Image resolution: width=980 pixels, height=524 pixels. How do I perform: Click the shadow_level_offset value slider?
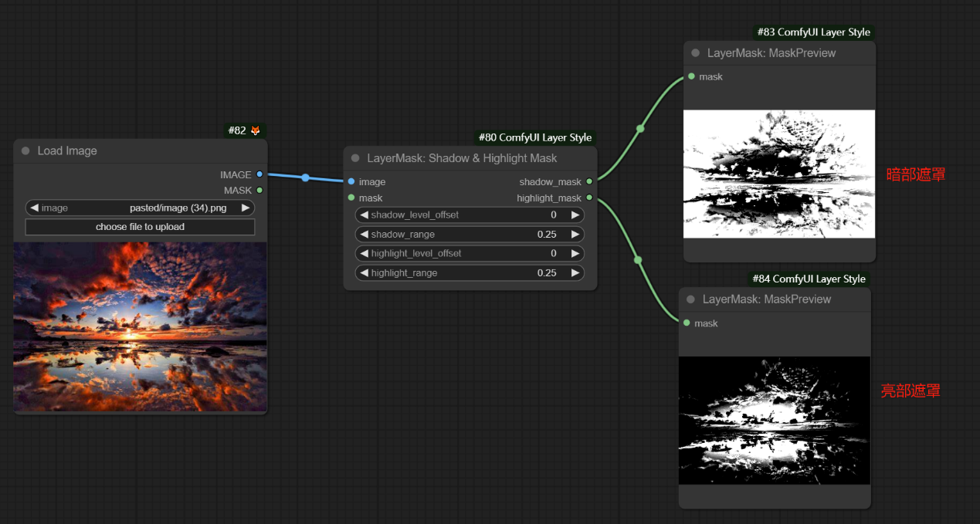470,215
